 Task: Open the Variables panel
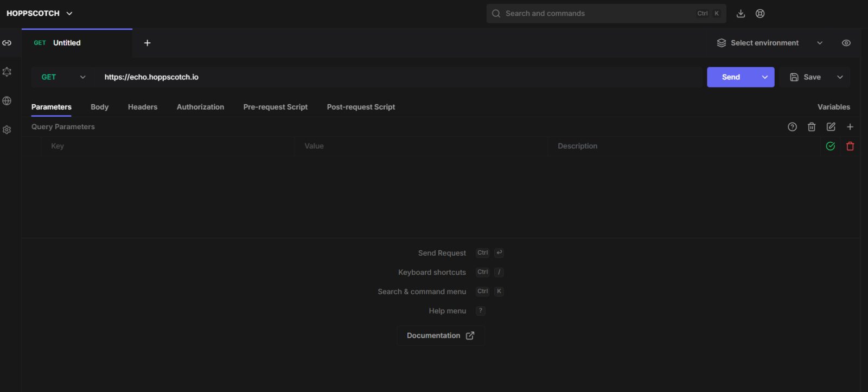834,107
